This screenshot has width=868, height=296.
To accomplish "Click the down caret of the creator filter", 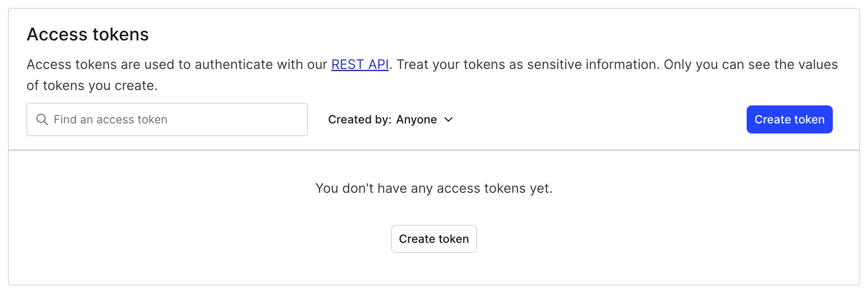I will pyautogui.click(x=449, y=119).
